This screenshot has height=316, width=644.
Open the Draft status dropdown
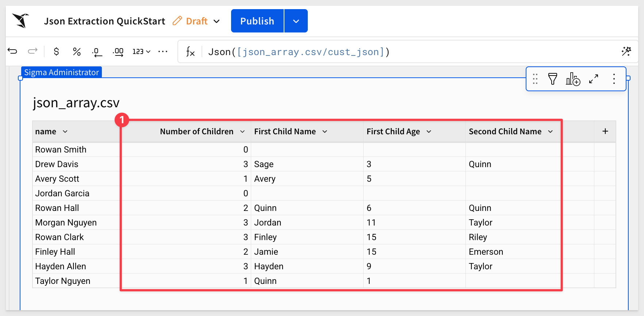(216, 21)
